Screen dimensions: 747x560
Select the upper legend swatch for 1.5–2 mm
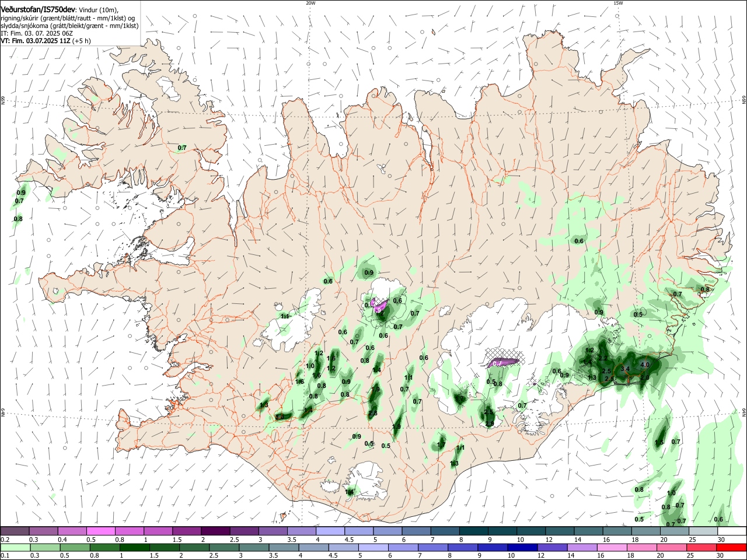187,531
